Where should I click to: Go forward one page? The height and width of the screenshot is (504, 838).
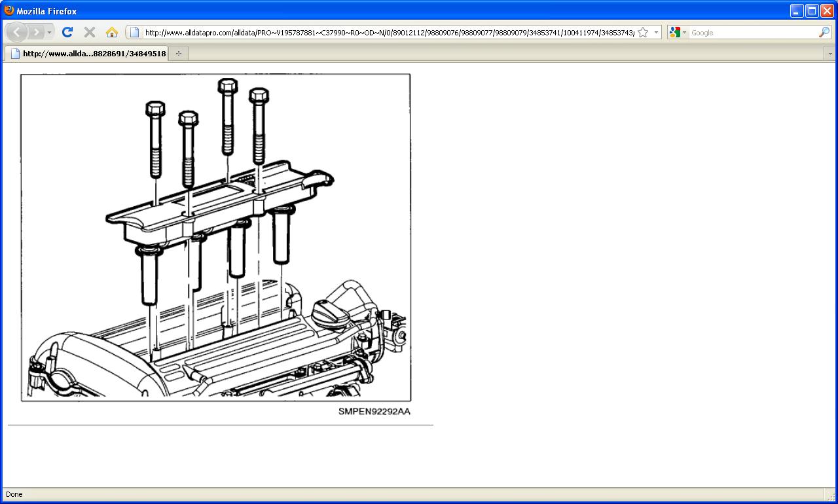coord(36,32)
